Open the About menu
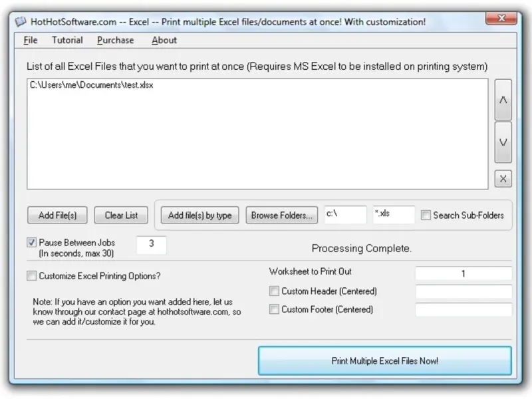The height and width of the screenshot is (399, 532). 164,40
